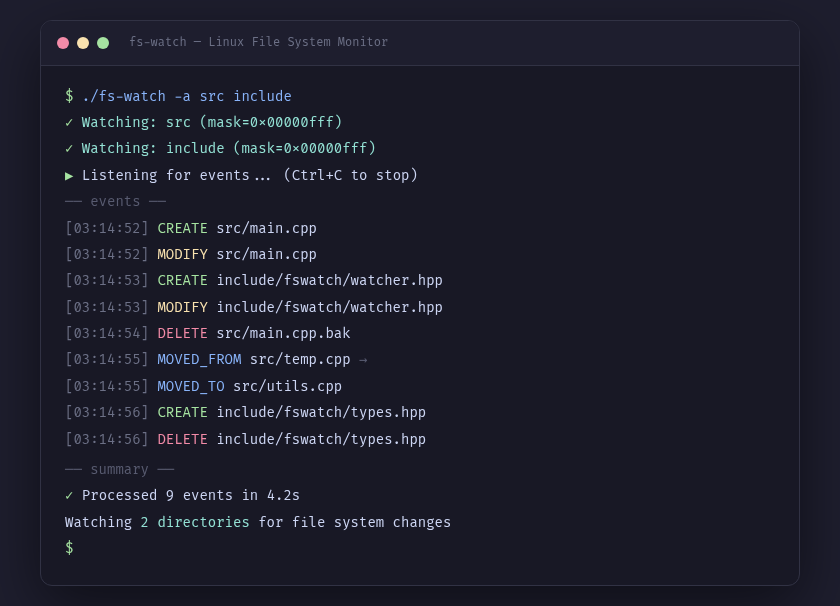The width and height of the screenshot is (840, 606).
Task: Click the green play triangle before Listening
Action: pyautogui.click(x=69, y=176)
